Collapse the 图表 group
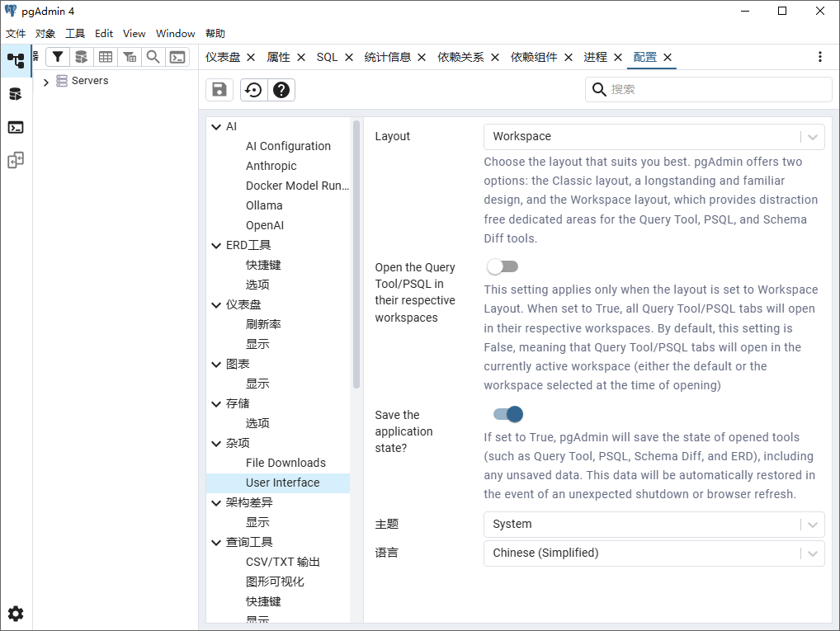Screen dimensions: 840x631 216,365
